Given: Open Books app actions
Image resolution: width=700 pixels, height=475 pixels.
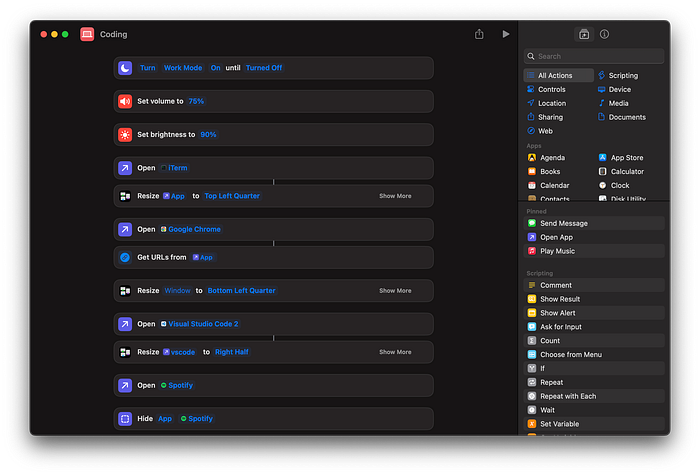Looking at the screenshot, I should (544, 171).
